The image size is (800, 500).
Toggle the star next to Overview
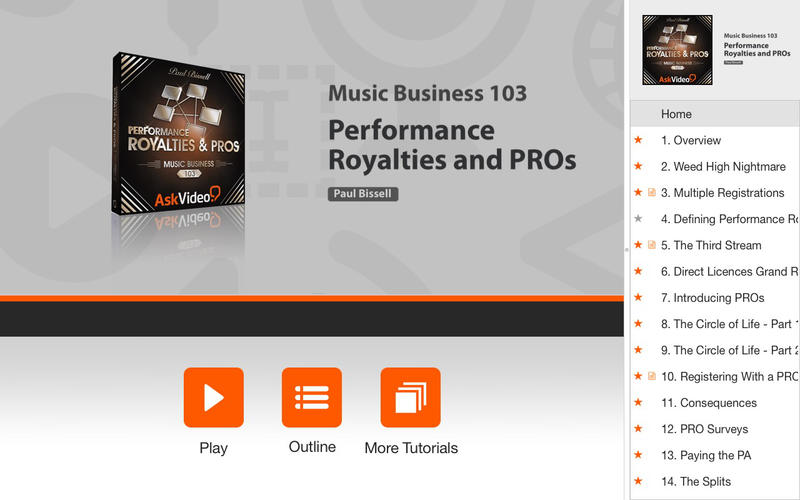pos(638,140)
